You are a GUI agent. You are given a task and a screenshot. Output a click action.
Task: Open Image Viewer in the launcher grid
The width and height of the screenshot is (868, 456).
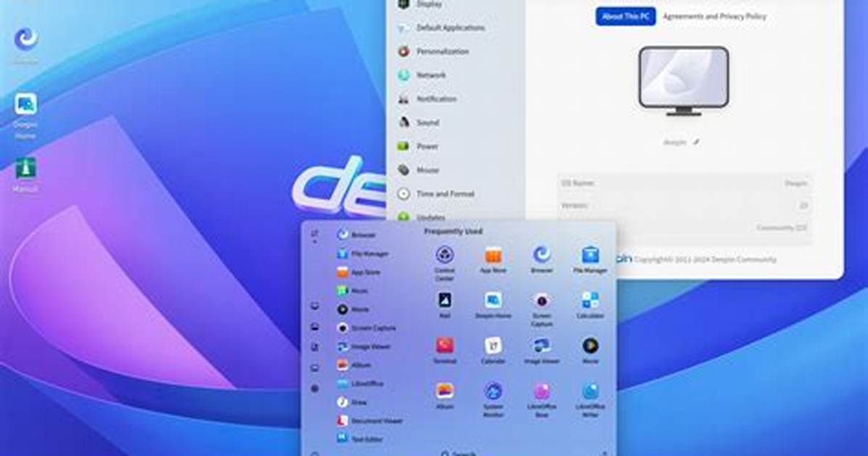click(542, 346)
